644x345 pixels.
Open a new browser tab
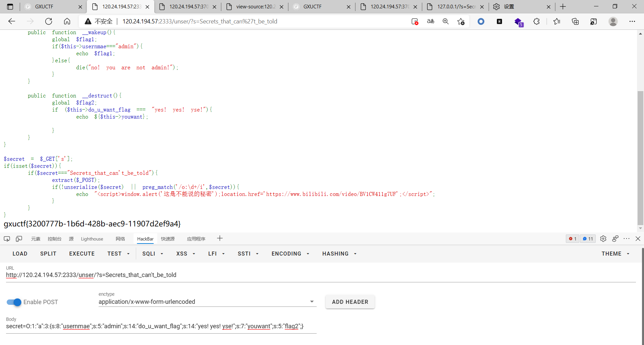click(563, 7)
